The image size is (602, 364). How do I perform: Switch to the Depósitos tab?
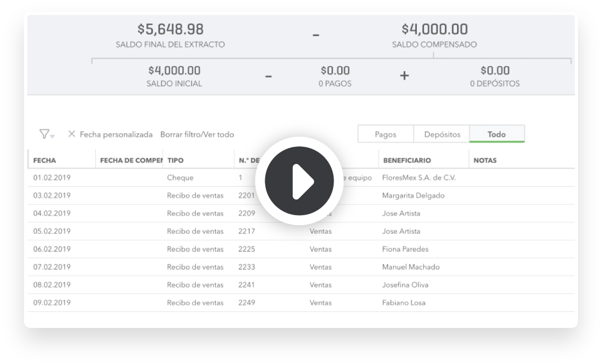442,134
